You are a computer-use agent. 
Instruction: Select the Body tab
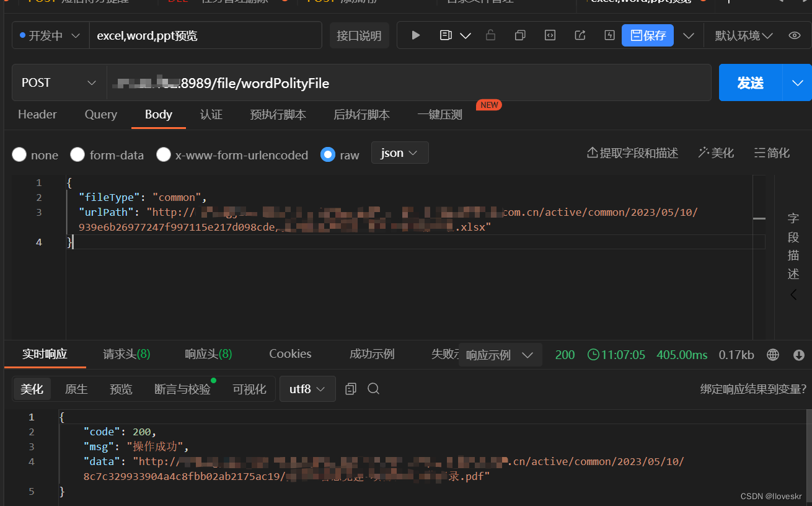coord(159,114)
